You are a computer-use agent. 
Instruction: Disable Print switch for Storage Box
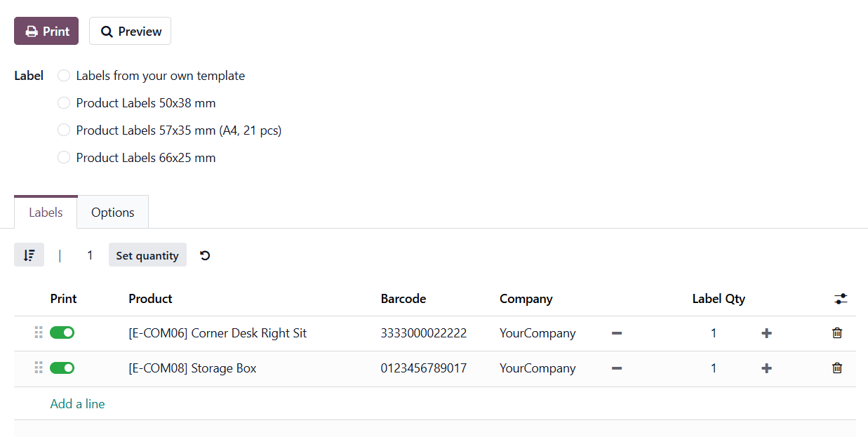(62, 368)
